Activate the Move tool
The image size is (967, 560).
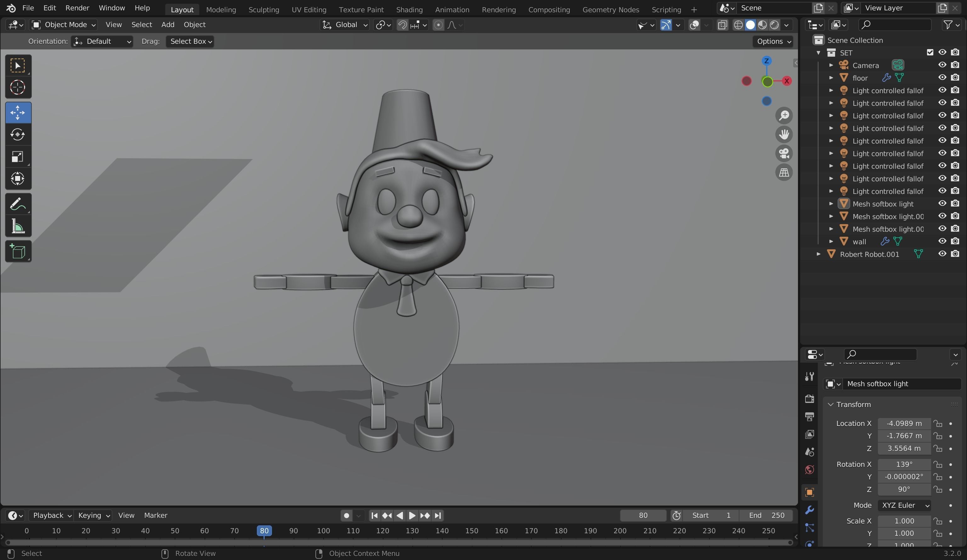18,112
